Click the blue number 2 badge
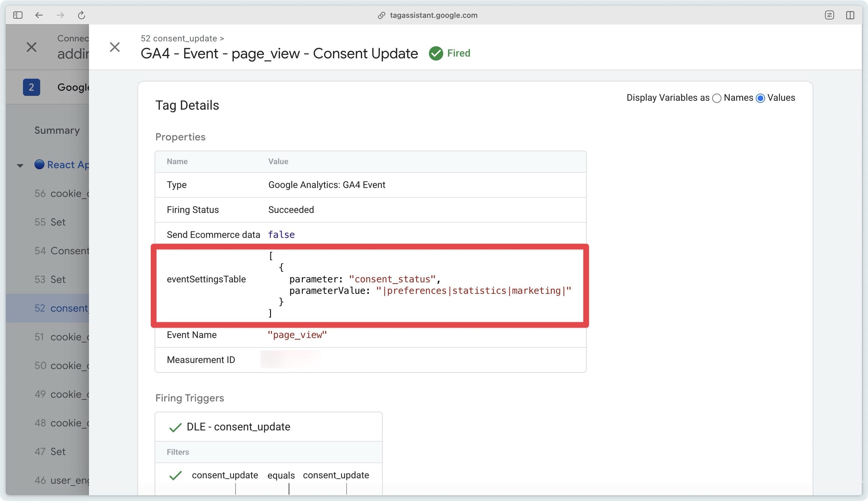This screenshot has width=868, height=501. point(31,87)
